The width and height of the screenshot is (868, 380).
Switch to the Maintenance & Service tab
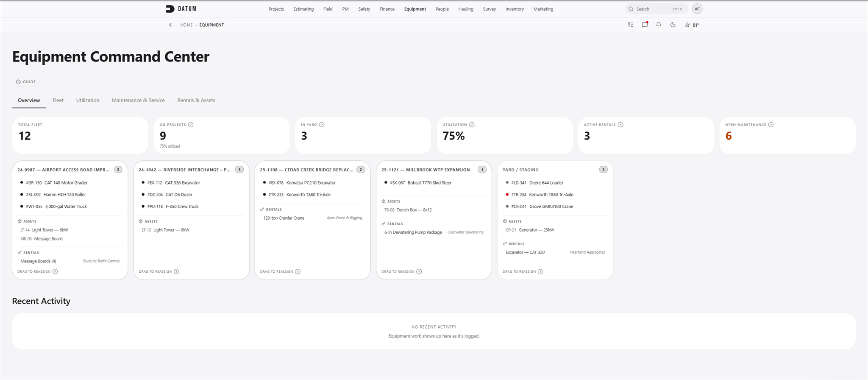pyautogui.click(x=138, y=101)
